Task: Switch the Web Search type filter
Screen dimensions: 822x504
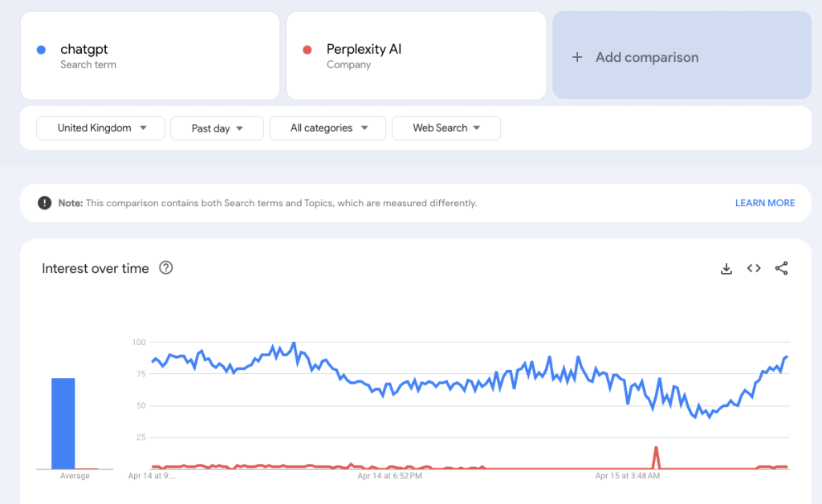Action: pos(446,128)
